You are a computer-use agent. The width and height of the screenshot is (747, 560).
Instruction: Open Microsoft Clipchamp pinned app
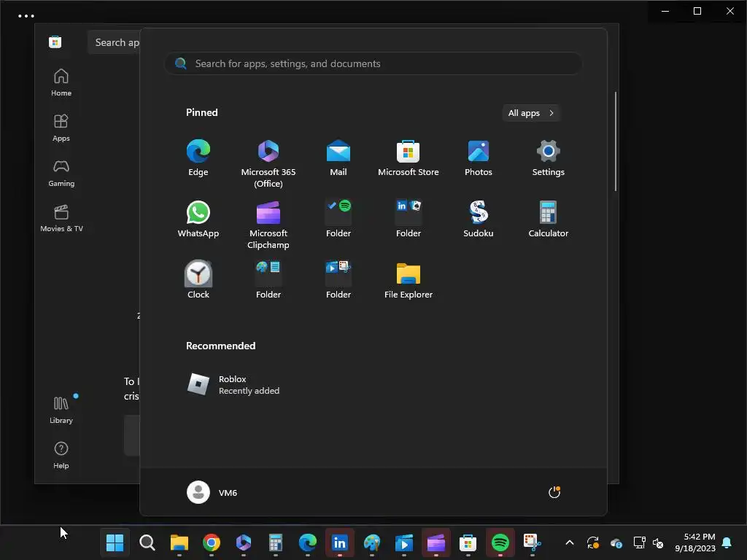268,225
